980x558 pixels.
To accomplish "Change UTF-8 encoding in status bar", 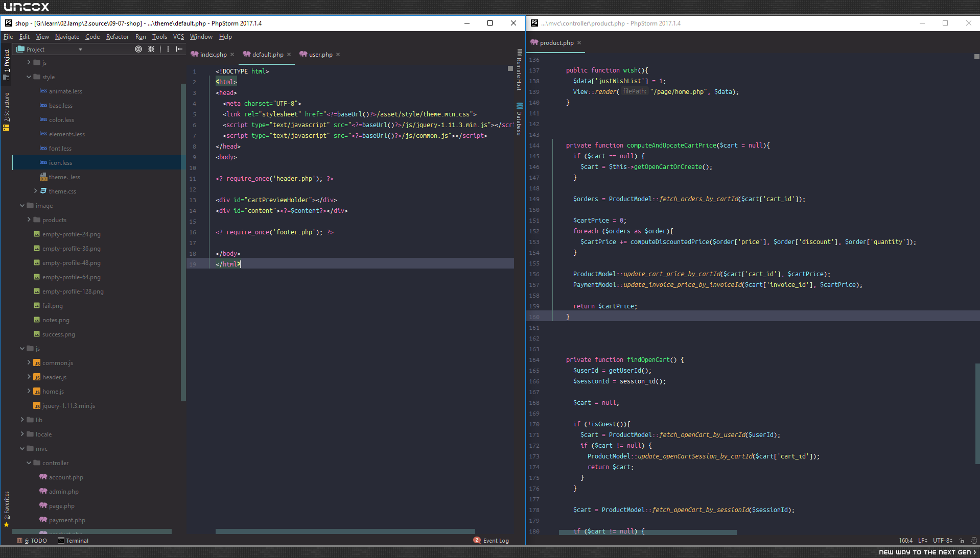I will tap(942, 541).
